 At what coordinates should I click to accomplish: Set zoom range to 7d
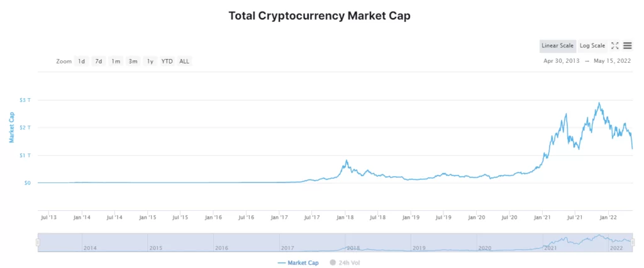click(99, 61)
